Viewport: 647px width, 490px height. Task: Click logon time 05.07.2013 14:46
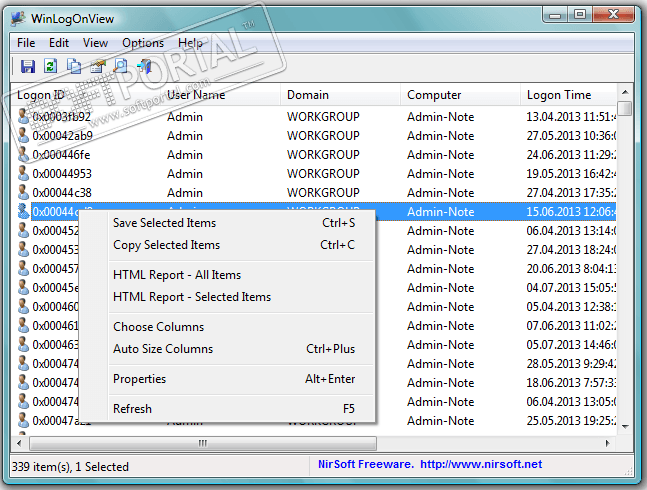tap(571, 344)
